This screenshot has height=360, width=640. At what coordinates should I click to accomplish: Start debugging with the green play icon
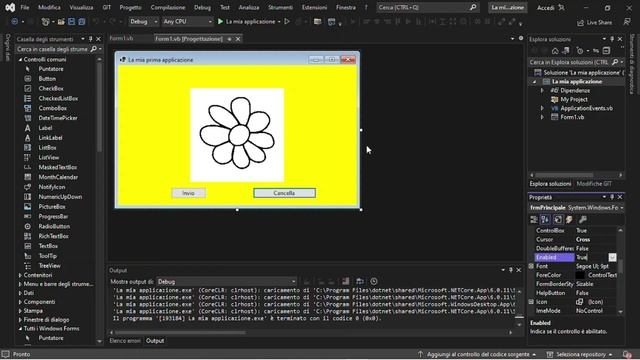(x=220, y=21)
